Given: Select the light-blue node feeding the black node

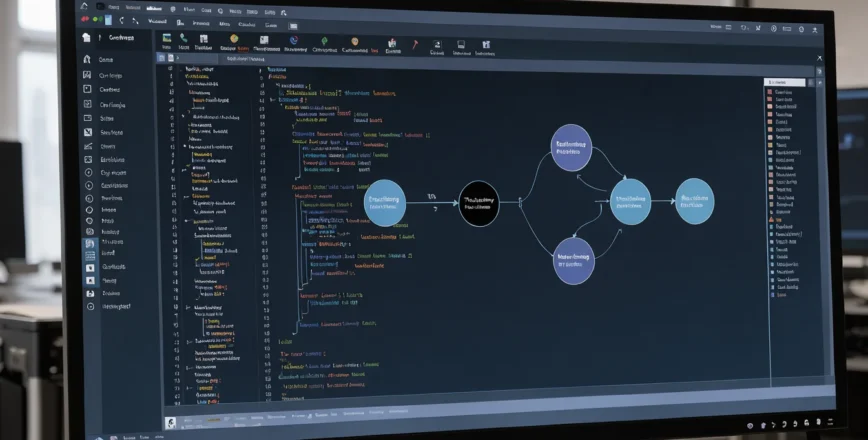Looking at the screenshot, I should tap(385, 203).
